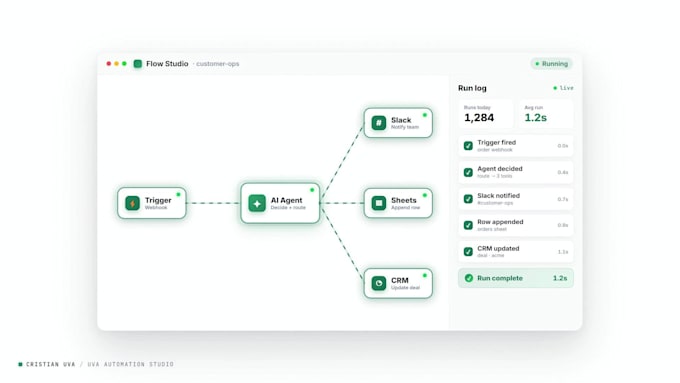This screenshot has width=680, height=383.
Task: Click the 1.1s time on CRM updated
Action: pos(562,252)
